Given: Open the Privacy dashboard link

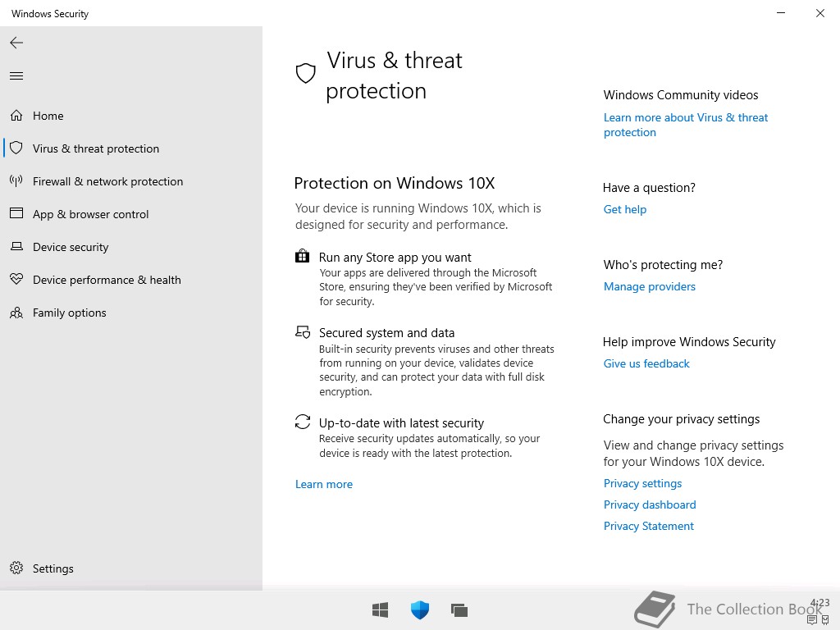Looking at the screenshot, I should click(x=650, y=504).
